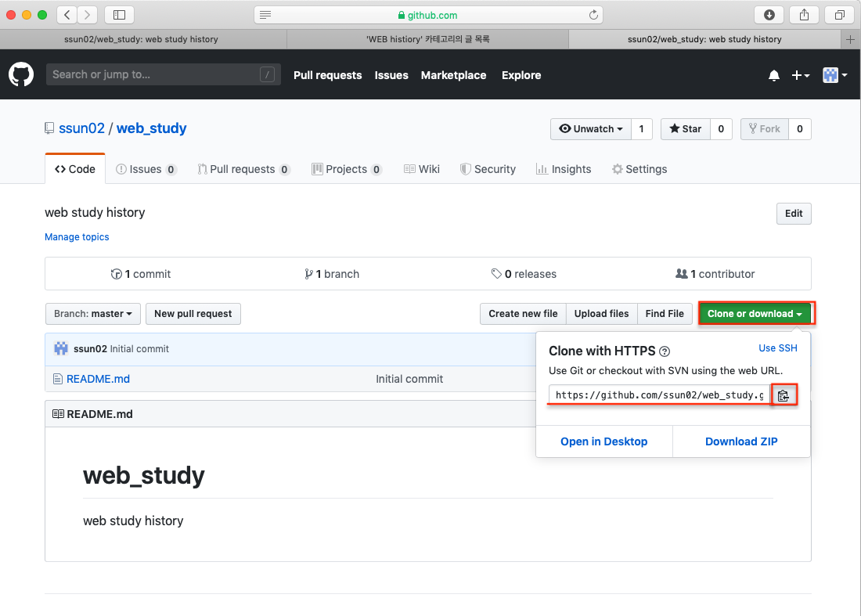View 1 commit history

coord(141,274)
